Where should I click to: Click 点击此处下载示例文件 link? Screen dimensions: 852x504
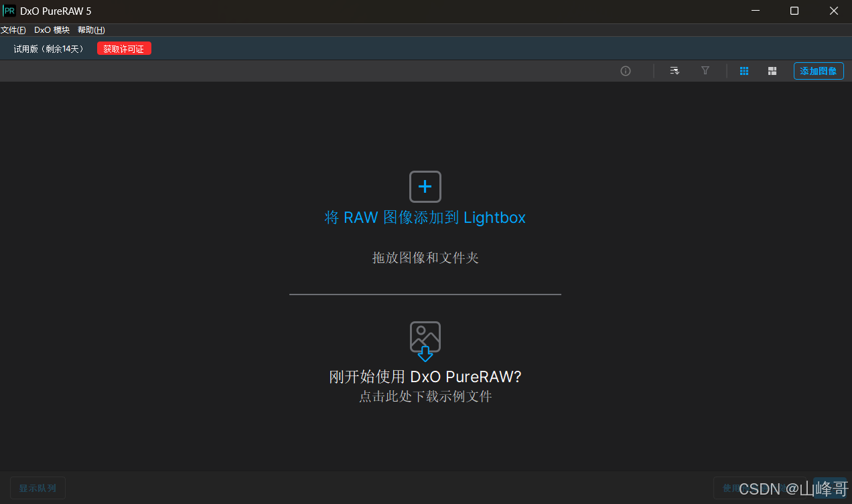[425, 396]
